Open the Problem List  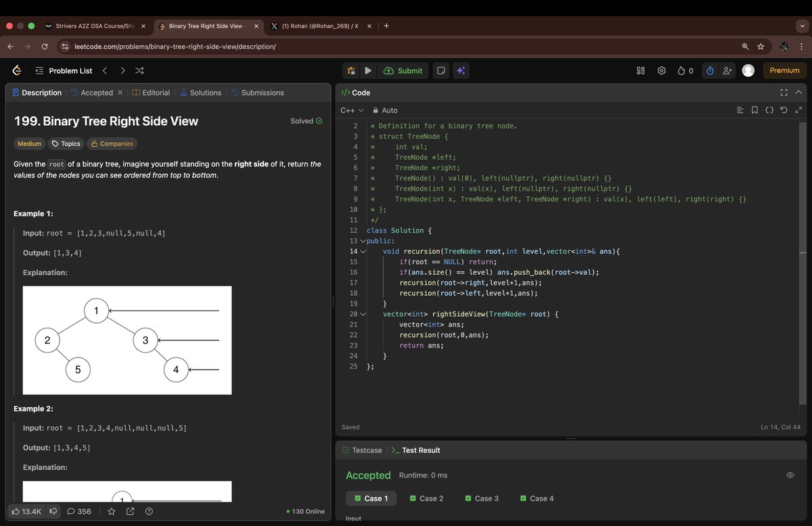(64, 70)
